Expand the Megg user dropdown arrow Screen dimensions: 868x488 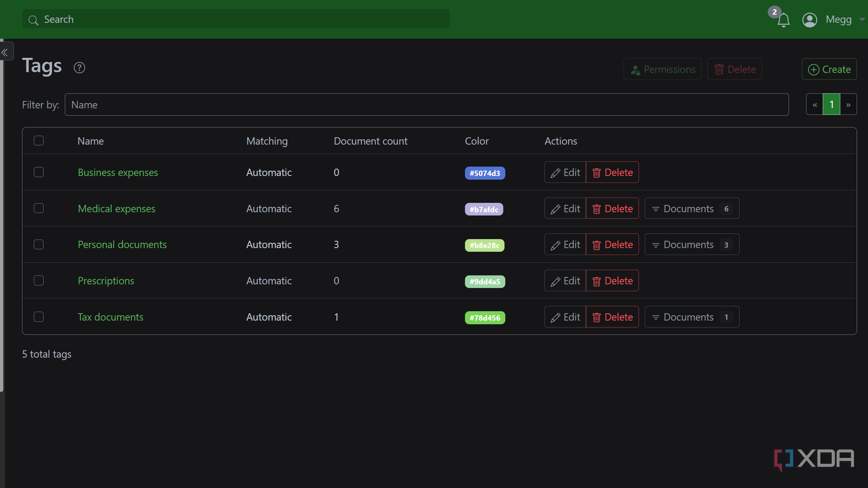tap(862, 20)
